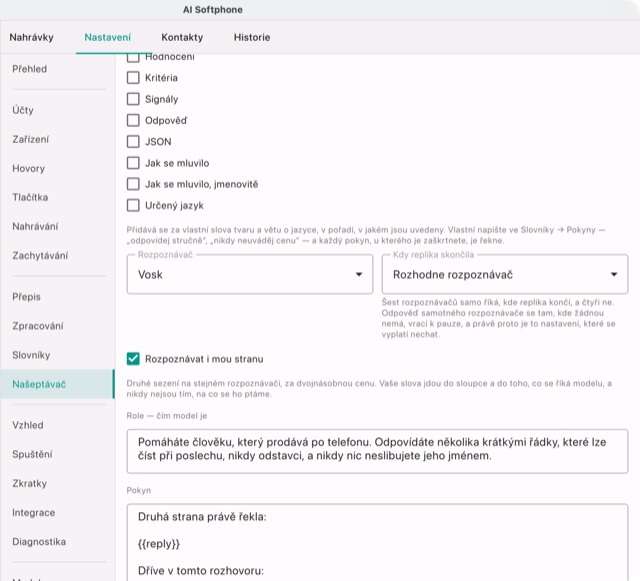Check the Odpověď option

[x=133, y=120]
